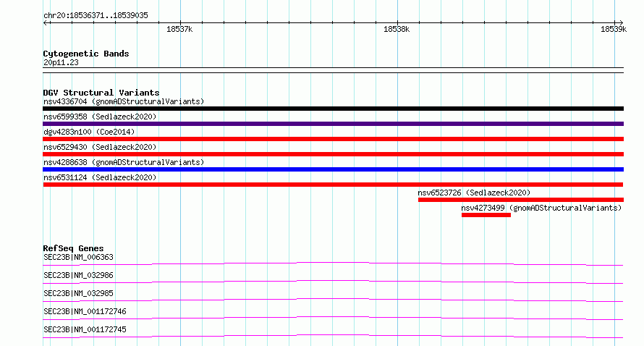The height and width of the screenshot is (346, 644).
Task: Click the Cytogenetic Bands track title
Action: [86, 54]
